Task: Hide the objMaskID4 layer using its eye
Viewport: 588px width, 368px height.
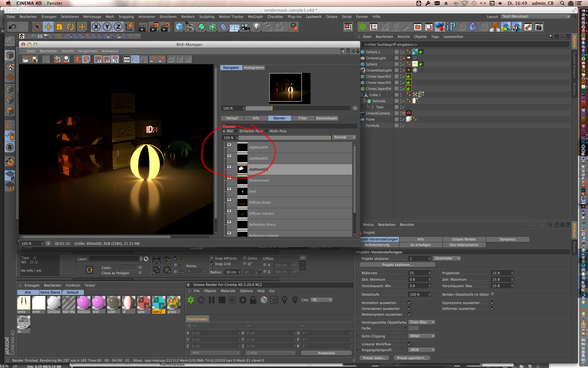Action: click(229, 145)
